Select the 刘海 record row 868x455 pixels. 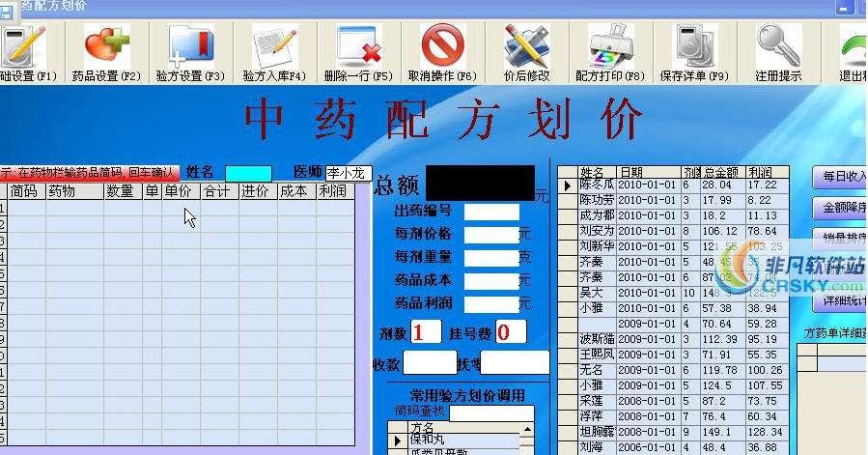[673, 447]
